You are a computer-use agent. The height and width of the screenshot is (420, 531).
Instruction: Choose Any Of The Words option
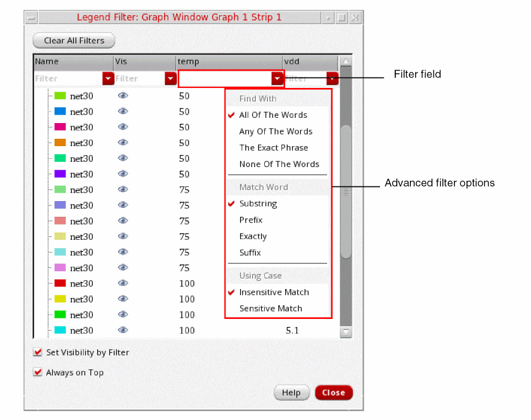[276, 131]
